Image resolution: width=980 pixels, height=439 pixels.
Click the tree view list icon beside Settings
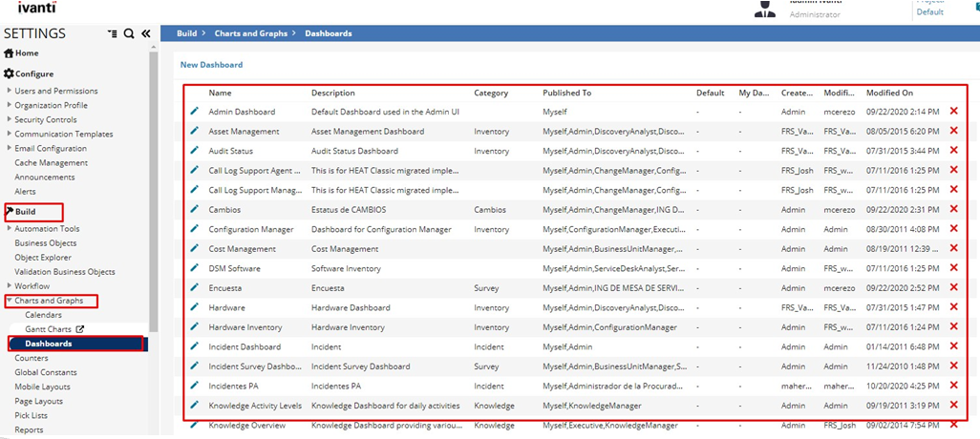(x=113, y=33)
